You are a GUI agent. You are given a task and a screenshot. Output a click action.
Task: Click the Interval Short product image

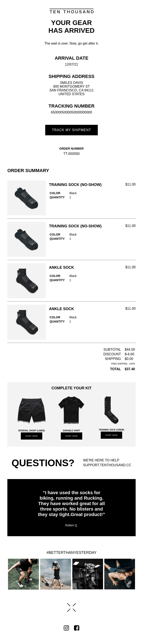32,410
